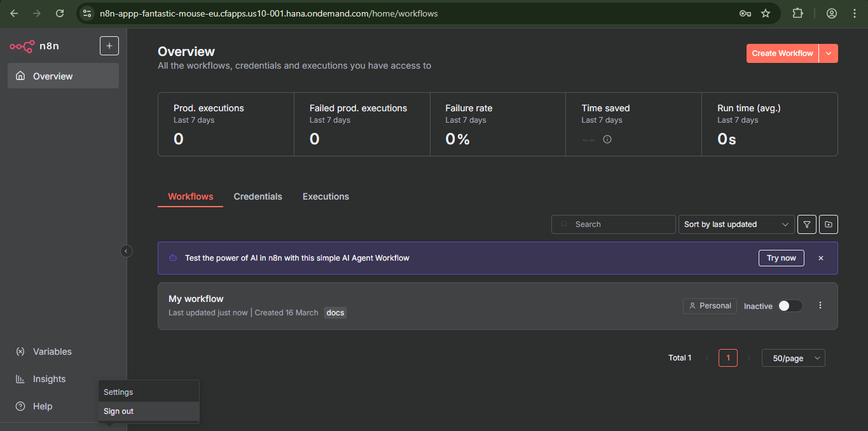This screenshot has width=868, height=431.
Task: Dismiss the AI Agent Workflow banner
Action: 821,258
